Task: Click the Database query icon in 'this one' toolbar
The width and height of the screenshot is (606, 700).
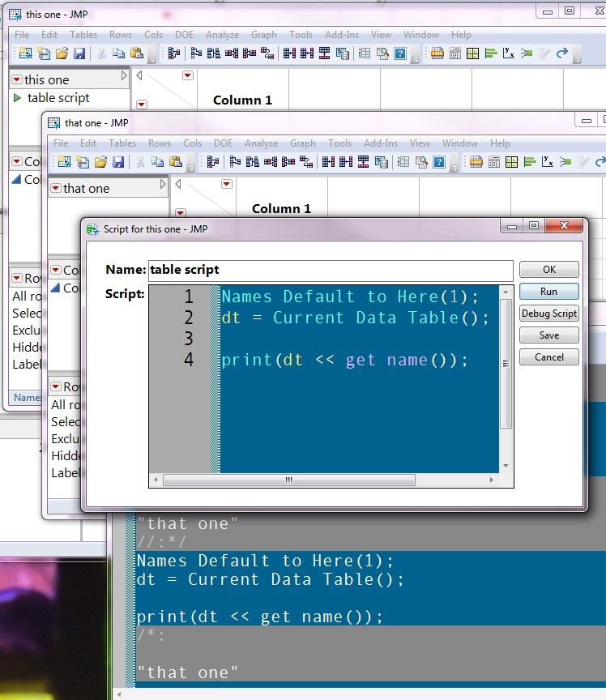Action: (343, 53)
